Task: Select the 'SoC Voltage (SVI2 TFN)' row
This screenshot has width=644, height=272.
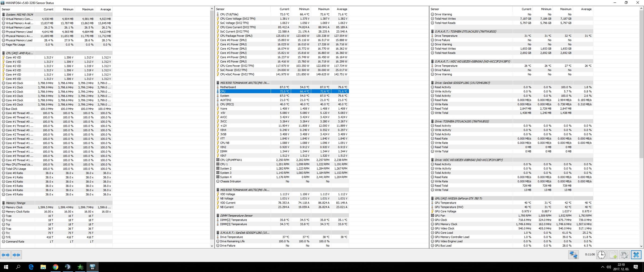Action: click(282, 23)
